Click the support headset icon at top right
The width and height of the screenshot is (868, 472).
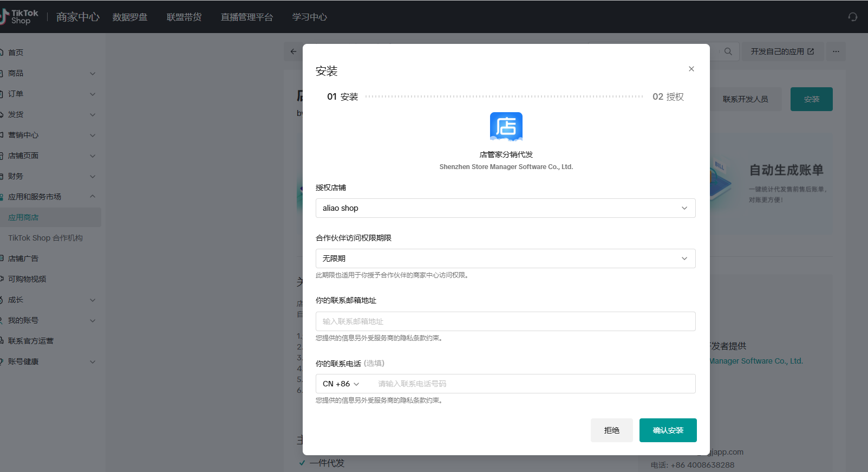coord(853,17)
